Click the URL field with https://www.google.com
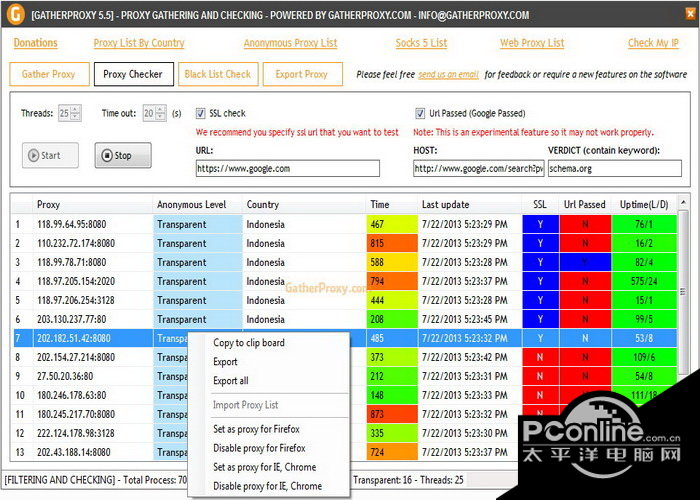This screenshot has width=700, height=500. click(288, 169)
